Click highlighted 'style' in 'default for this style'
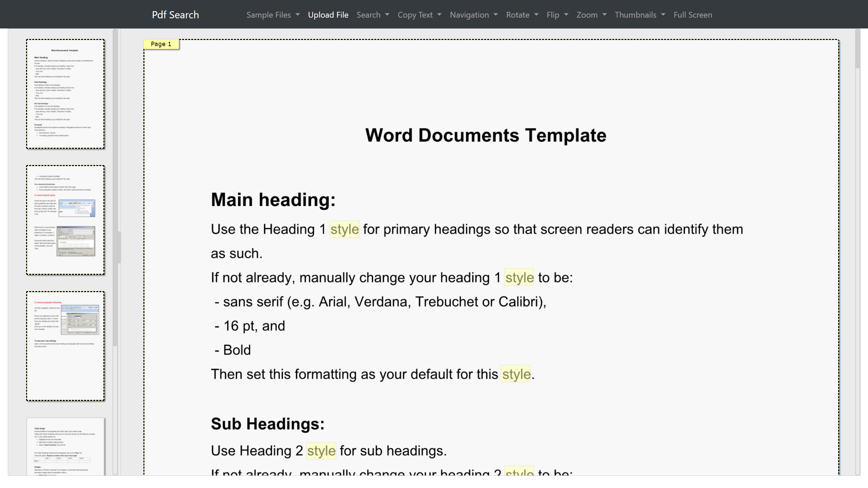 pyautogui.click(x=516, y=374)
